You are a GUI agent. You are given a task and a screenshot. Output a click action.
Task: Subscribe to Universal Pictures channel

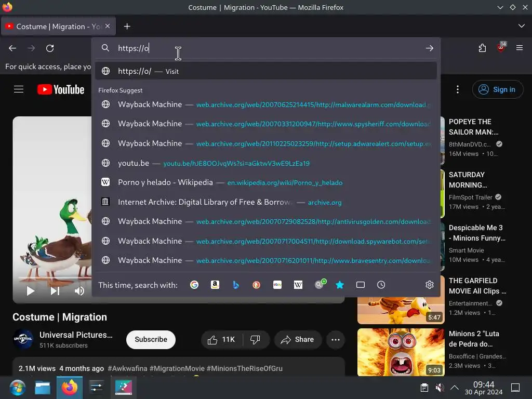[151, 339]
